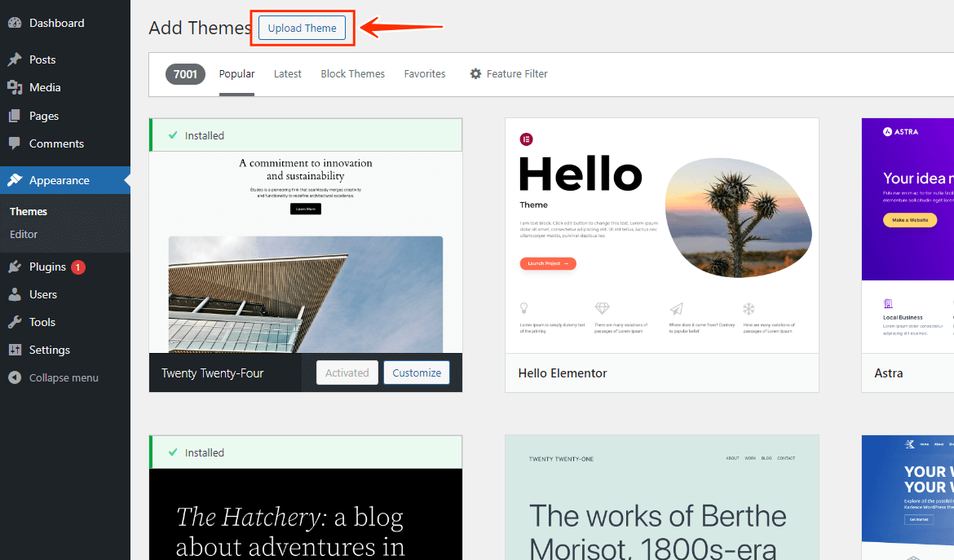Screen dimensions: 954x560
Task: Click the Elementor logo in Hello theme preview
Action: coord(526,139)
